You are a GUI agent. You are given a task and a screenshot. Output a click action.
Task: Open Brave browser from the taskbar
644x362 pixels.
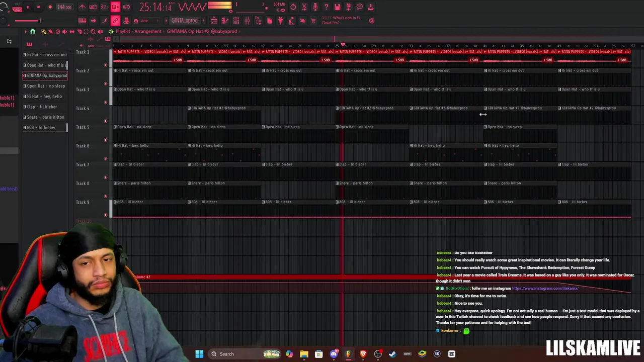pyautogui.click(x=363, y=354)
